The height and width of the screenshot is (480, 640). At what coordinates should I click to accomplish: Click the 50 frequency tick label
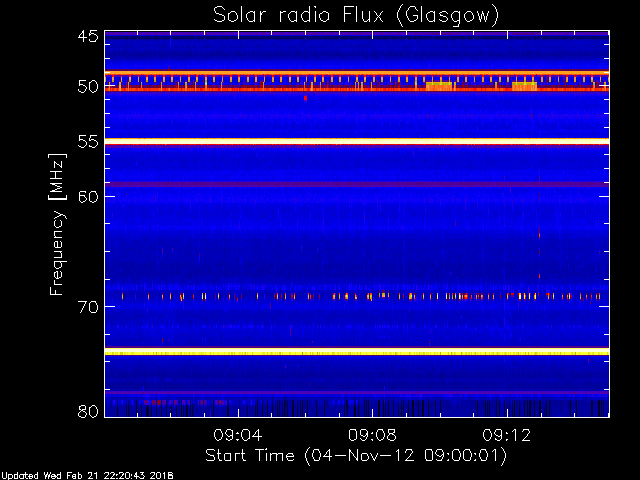[88, 87]
